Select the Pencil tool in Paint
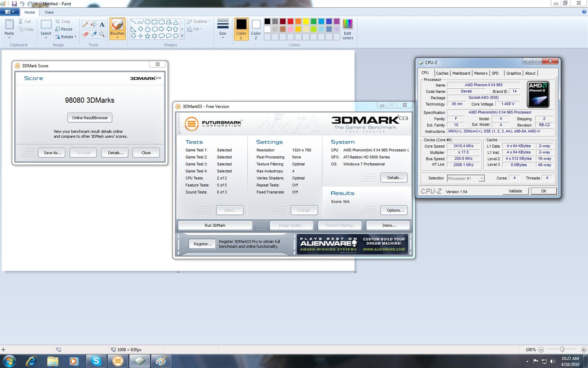Viewport: 588px width, 368px height. [85, 24]
